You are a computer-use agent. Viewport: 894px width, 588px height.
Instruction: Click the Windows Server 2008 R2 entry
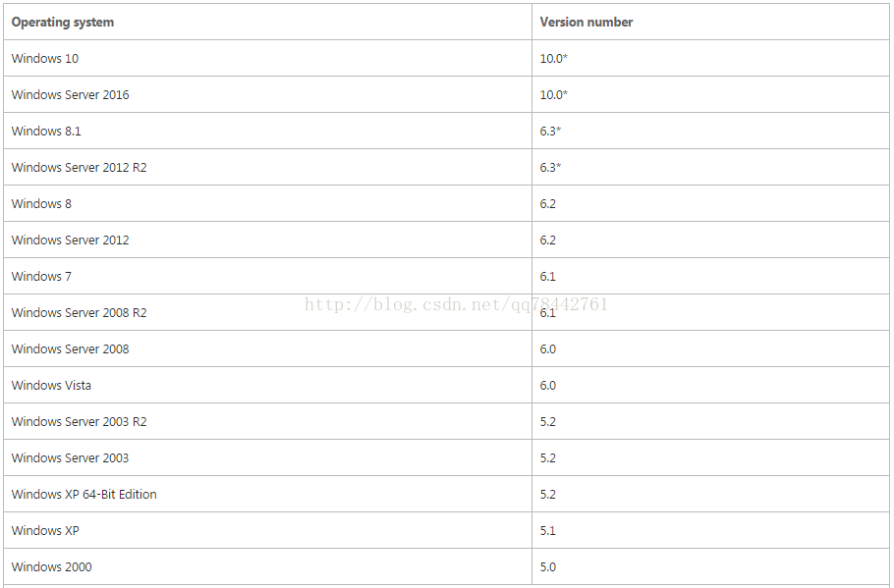pos(80,313)
